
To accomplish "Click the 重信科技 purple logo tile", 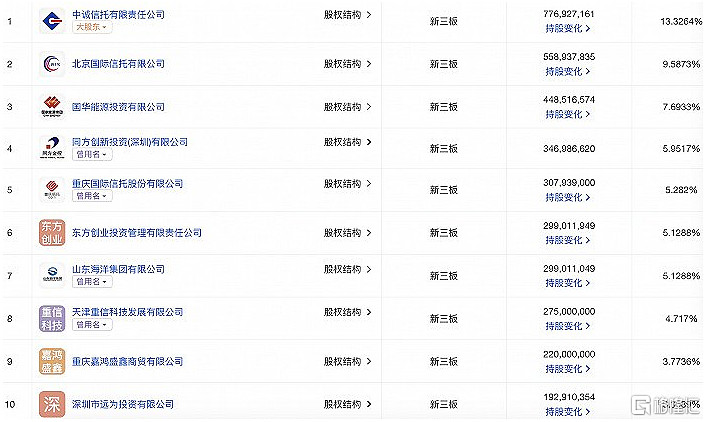I will point(52,318).
